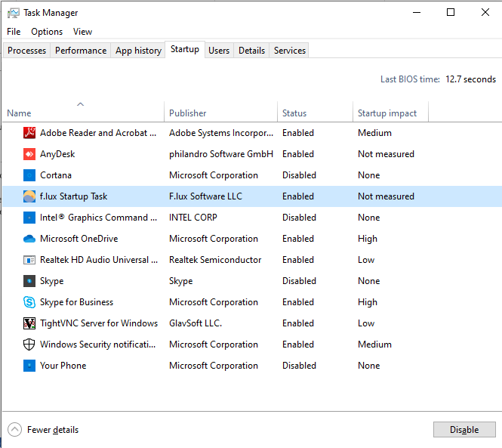Click the Microsoft OneDrive cloud icon
This screenshot has width=502, height=448.
coord(29,239)
